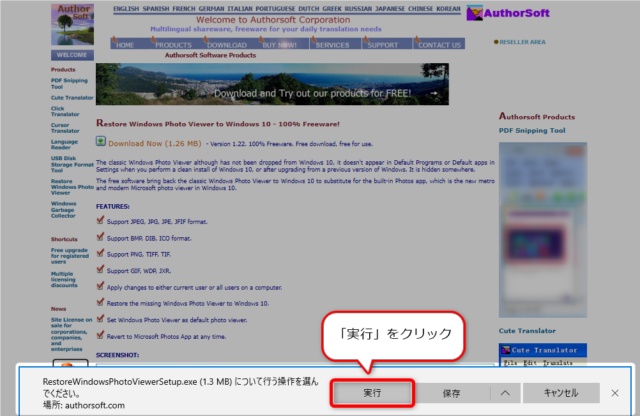This screenshot has width=640, height=416.
Task: Click checkmark beside Restore the missing Viewer
Action: [100, 302]
